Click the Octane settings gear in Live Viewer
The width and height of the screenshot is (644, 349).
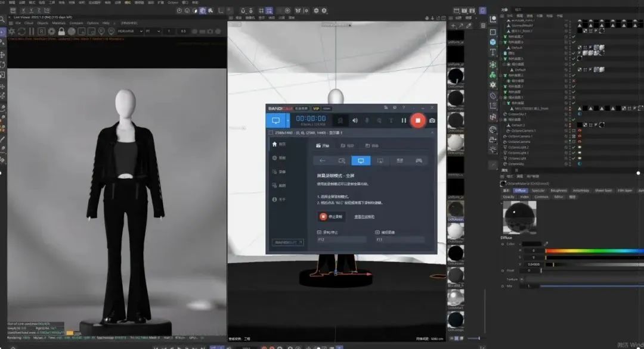(10, 31)
